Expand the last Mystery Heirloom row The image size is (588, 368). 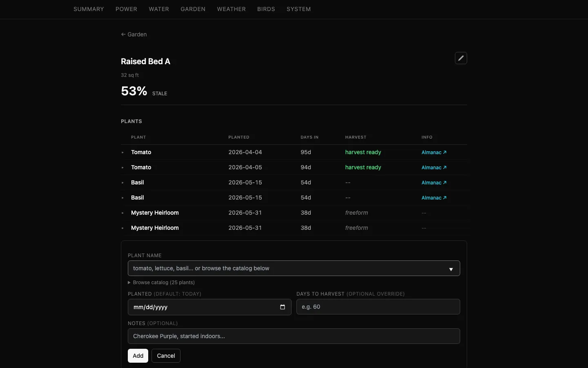(122, 228)
